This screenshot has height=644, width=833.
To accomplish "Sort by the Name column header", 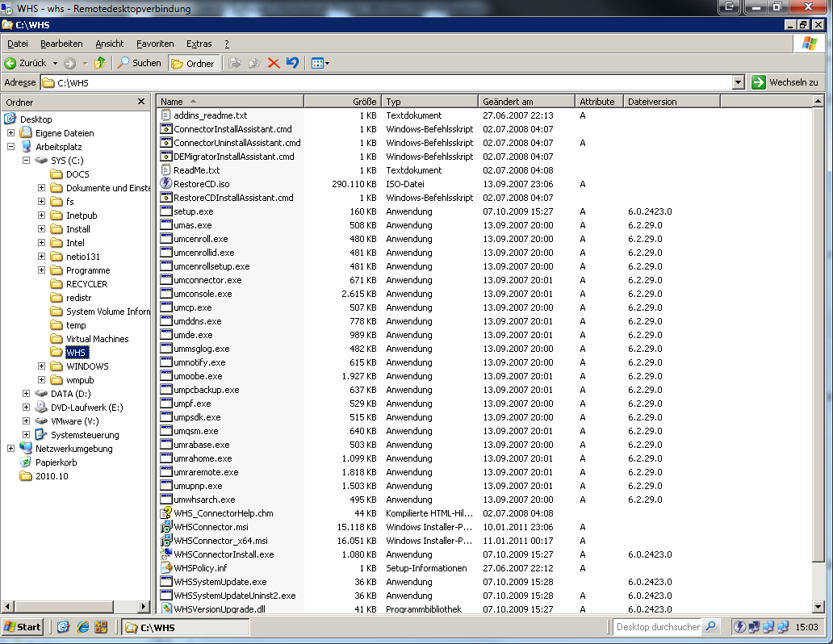I will pyautogui.click(x=230, y=102).
